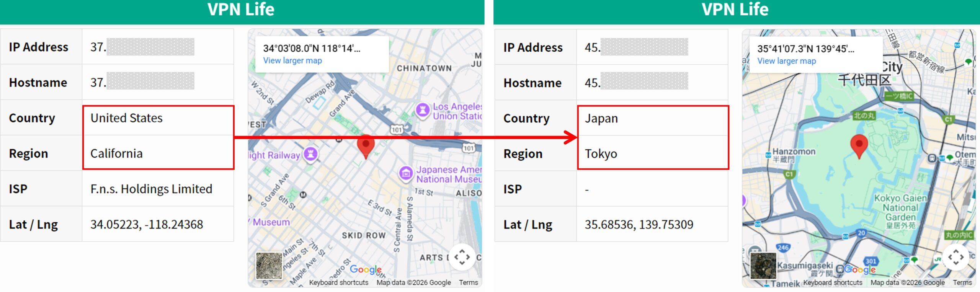
Task: Select coordinates 34.05223, -118.24368
Action: (x=147, y=224)
